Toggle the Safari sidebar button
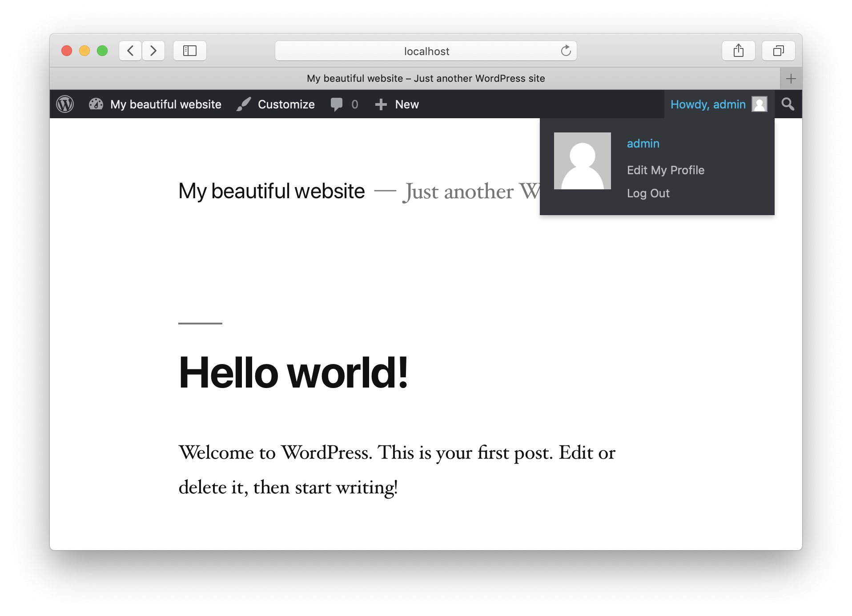 [189, 50]
